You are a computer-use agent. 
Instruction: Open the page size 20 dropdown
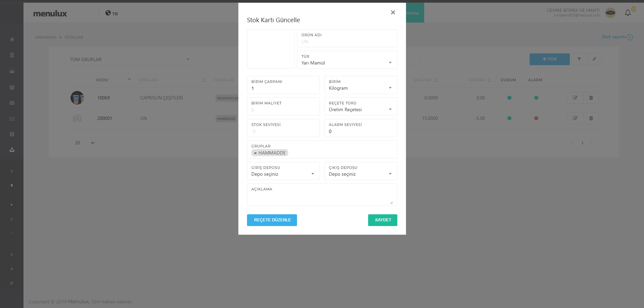[x=83, y=143]
